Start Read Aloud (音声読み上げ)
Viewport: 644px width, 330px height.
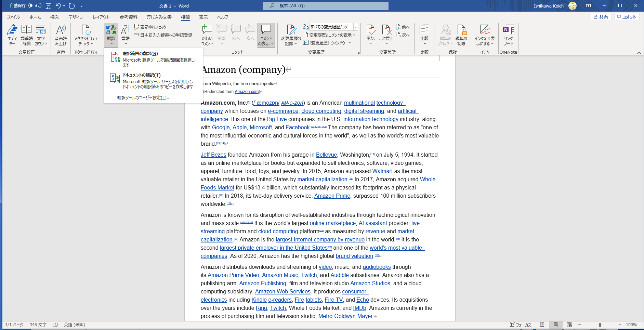click(61, 35)
